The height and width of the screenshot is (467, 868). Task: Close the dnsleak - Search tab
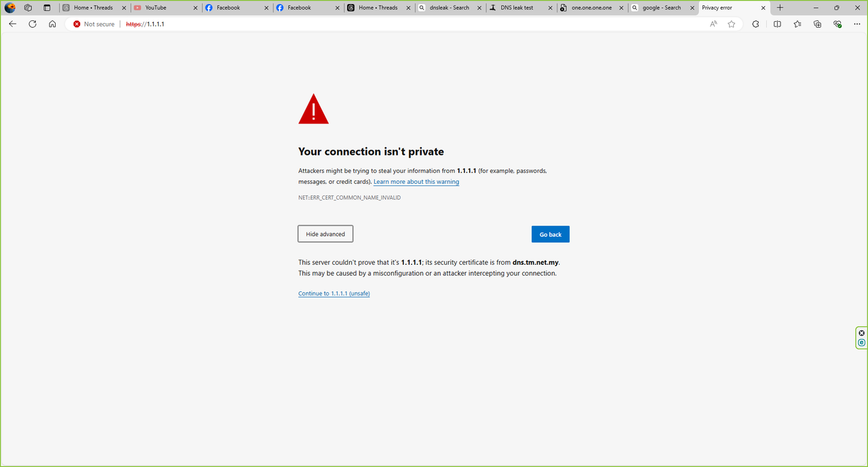coord(479,8)
